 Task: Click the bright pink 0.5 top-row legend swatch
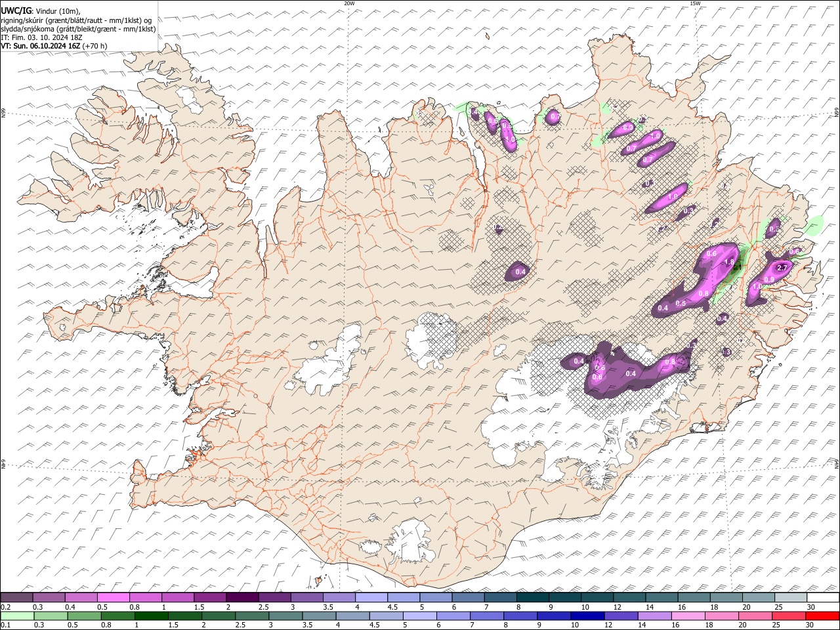pyautogui.click(x=113, y=598)
